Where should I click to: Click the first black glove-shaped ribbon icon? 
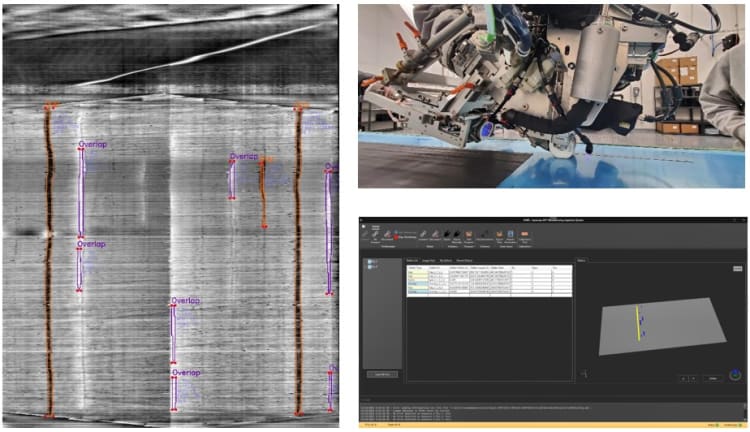(447, 234)
